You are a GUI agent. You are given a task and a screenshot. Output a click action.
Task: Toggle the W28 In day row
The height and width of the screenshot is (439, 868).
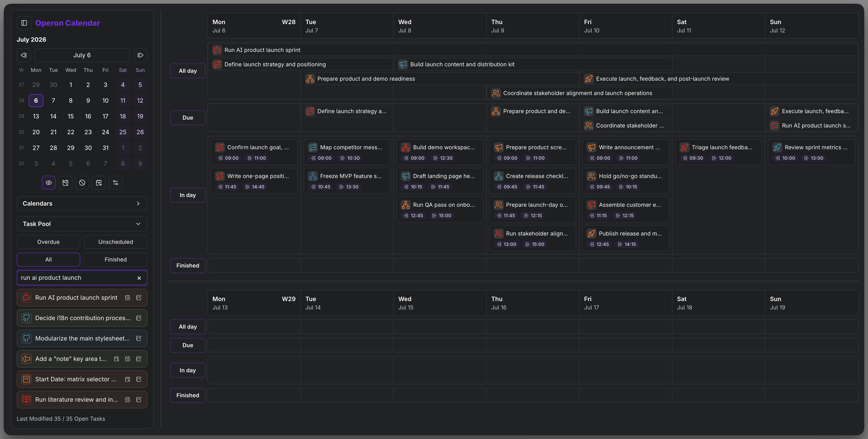[188, 195]
